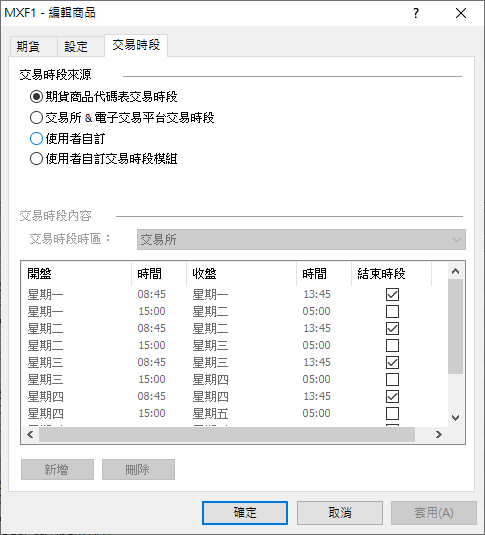Click the horizontal scroll right arrow
The height and width of the screenshot is (535, 485).
click(x=439, y=434)
